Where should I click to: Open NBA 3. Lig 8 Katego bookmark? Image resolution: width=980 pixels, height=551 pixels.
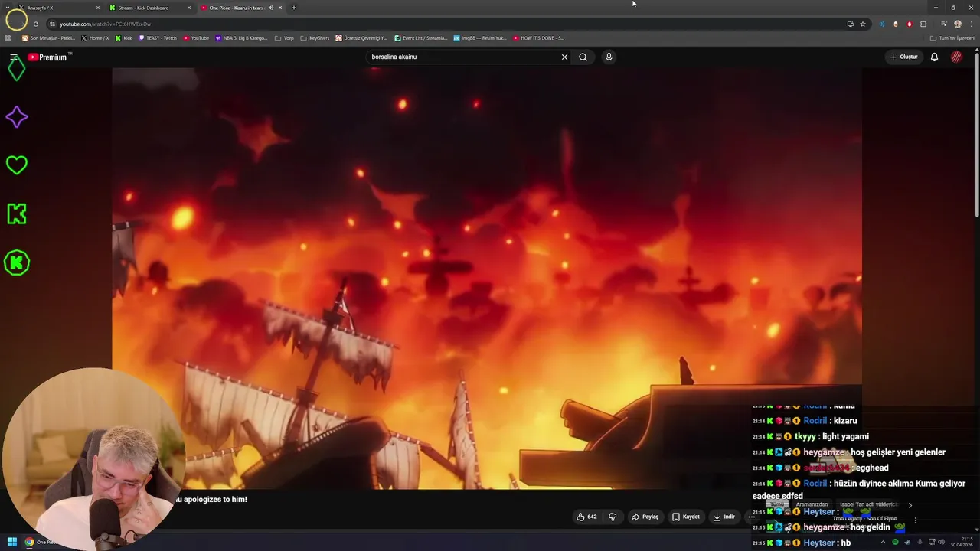click(242, 37)
